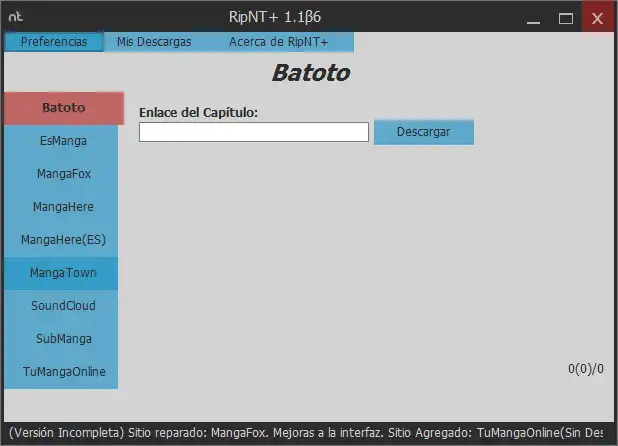Image resolution: width=618 pixels, height=446 pixels.
Task: Pick TuMangaOnline in the sidebar
Action: [61, 372]
